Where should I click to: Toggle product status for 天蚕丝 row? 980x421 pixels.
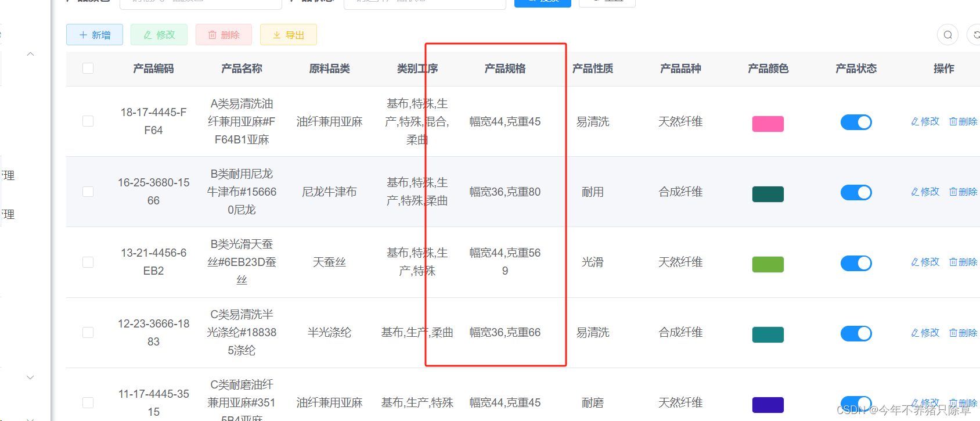(856, 263)
